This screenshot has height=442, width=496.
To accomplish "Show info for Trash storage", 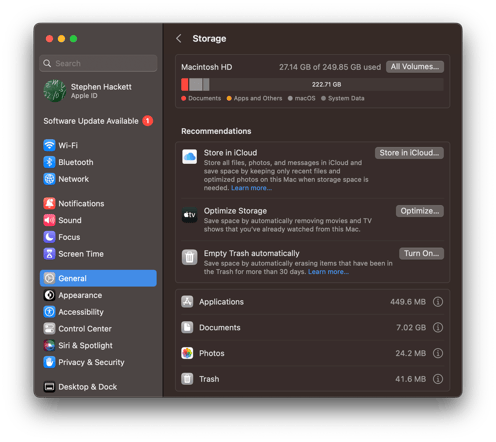I will tap(438, 379).
